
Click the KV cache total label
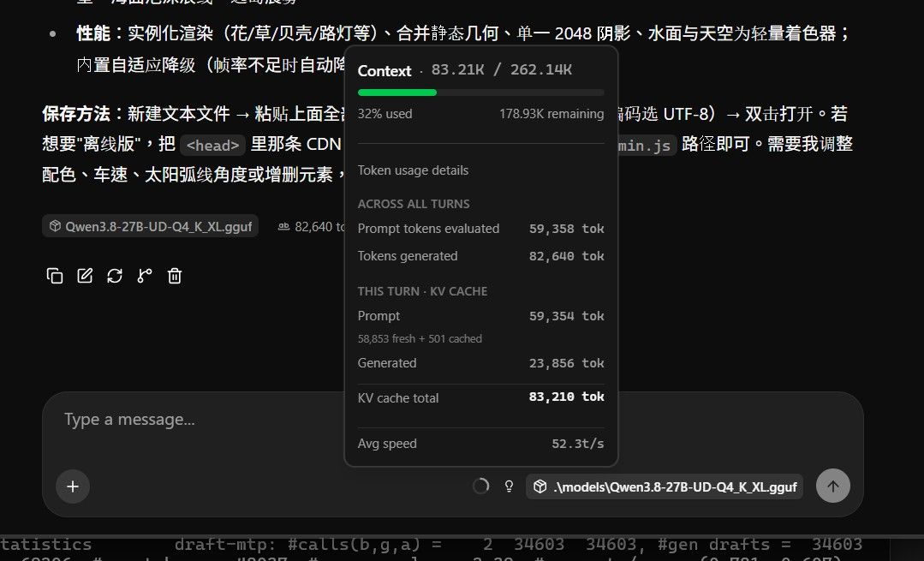398,398
